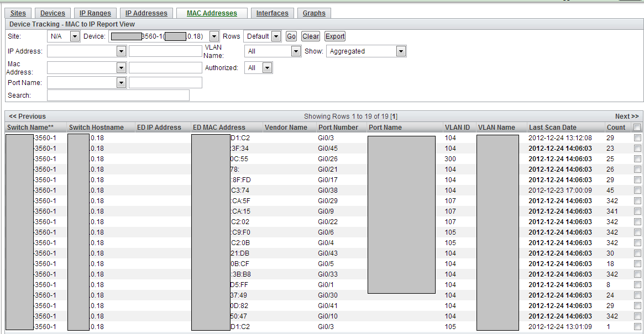The width and height of the screenshot is (644, 334).
Task: Switch to the Sites tab
Action: (18, 13)
